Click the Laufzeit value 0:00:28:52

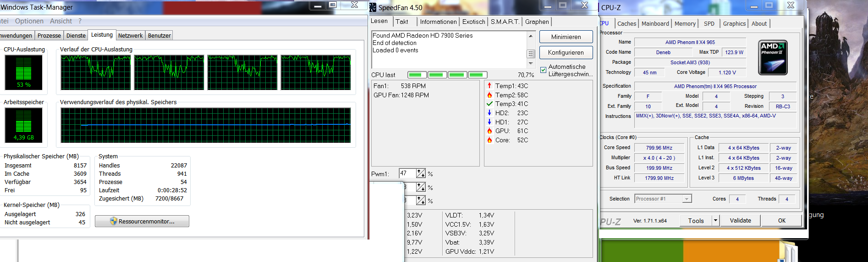172,190
